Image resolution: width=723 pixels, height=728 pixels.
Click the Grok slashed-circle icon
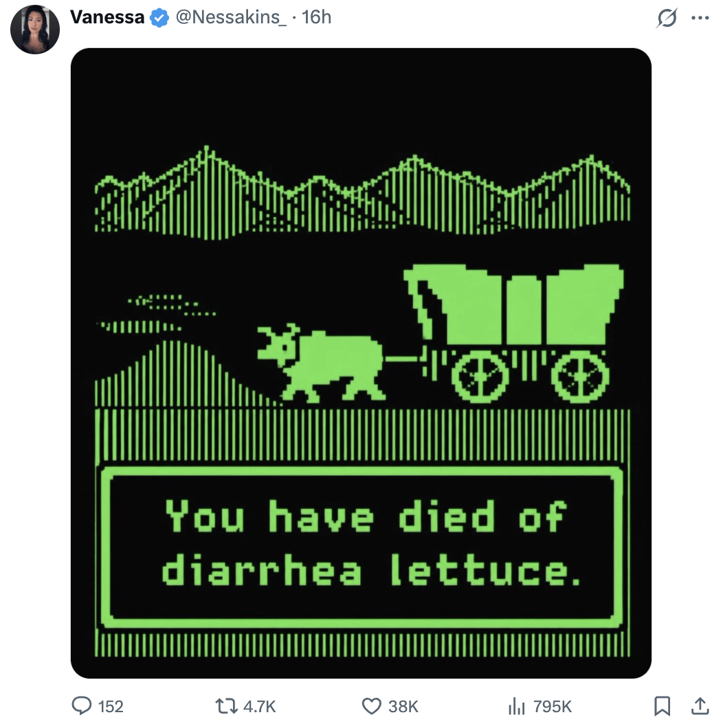tap(667, 18)
